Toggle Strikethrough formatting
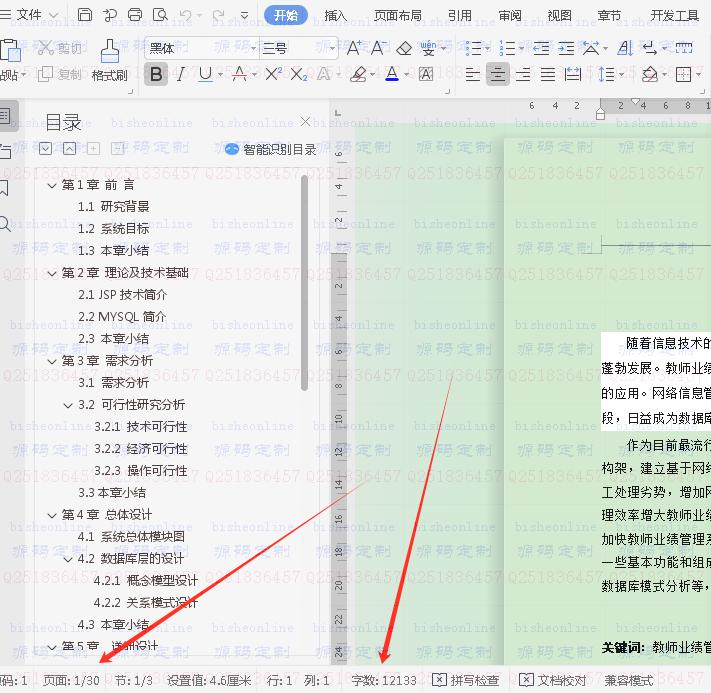The height and width of the screenshot is (693, 711). 239,74
